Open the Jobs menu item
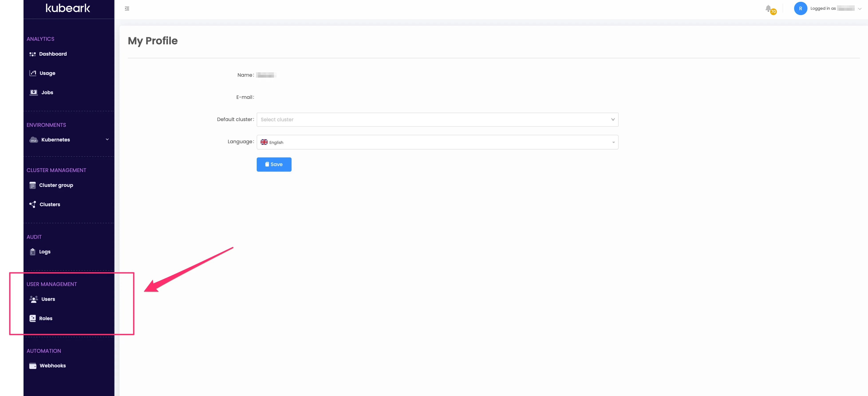Screen dimensions: 868x396 (47, 93)
